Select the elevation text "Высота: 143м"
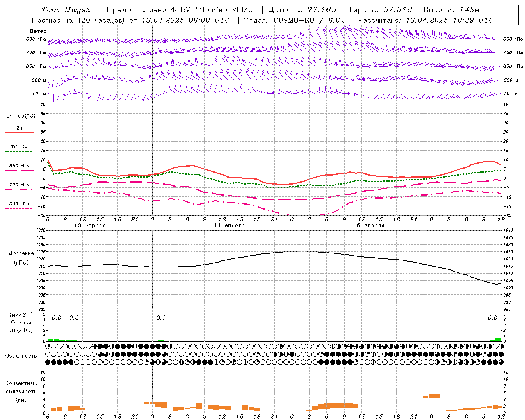The height and width of the screenshot is (420, 525). 451,10
